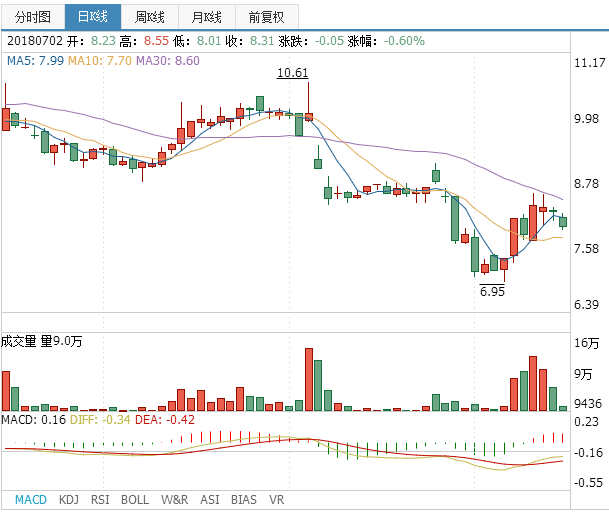Open the 周K线 tab
The height and width of the screenshot is (514, 609).
pos(150,17)
